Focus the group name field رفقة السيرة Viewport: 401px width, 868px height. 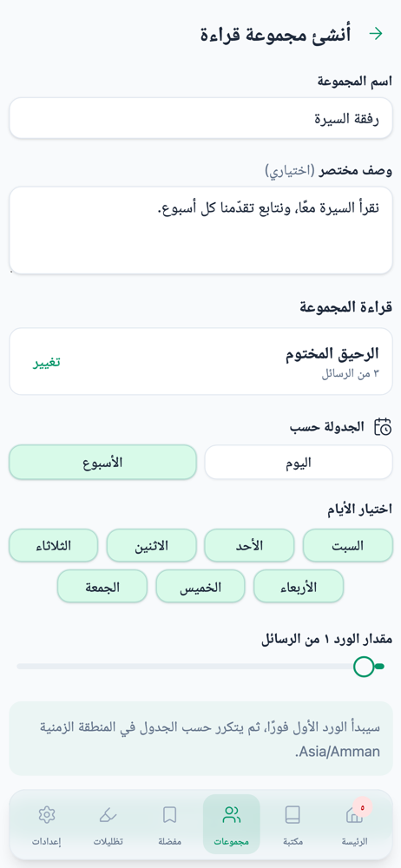coord(200,118)
